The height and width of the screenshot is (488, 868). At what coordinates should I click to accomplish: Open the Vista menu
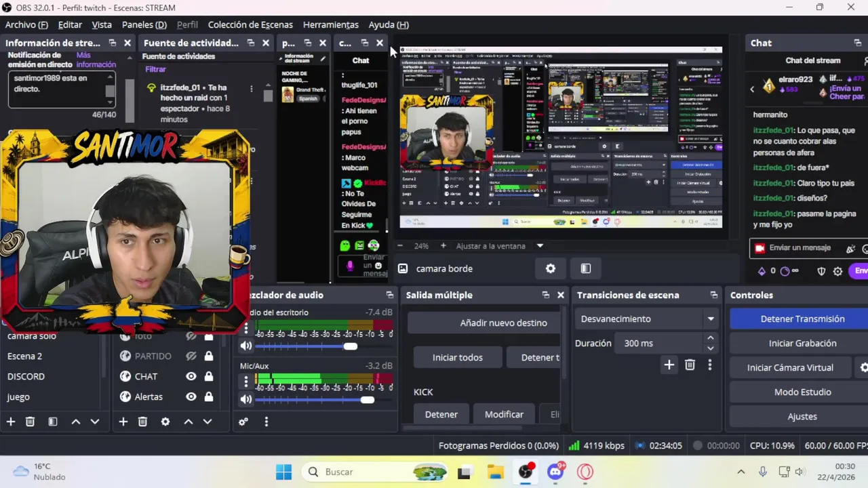point(102,24)
